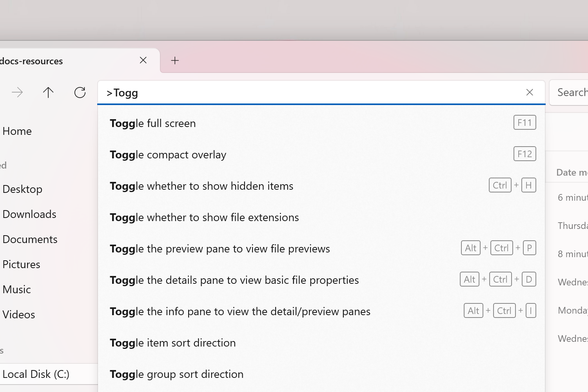588x392 pixels.
Task: Open Downloads folder in the sidebar
Action: tap(29, 214)
